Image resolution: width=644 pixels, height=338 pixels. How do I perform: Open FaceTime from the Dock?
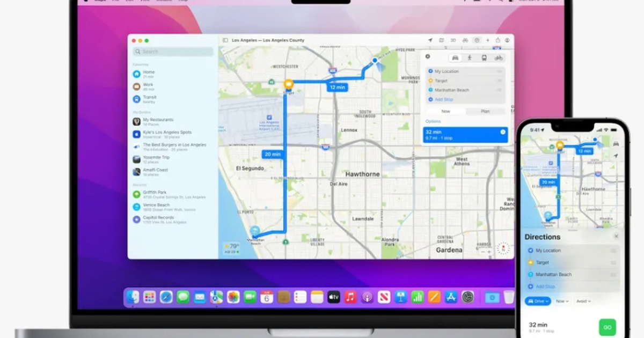[x=250, y=297]
